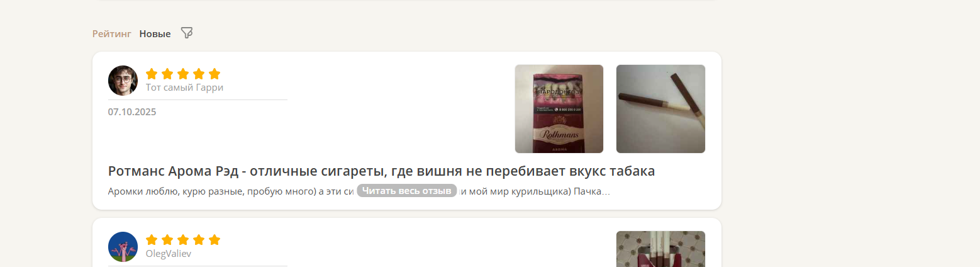Sort reviews by Рейтинг
This screenshot has height=267, width=980.
[112, 34]
